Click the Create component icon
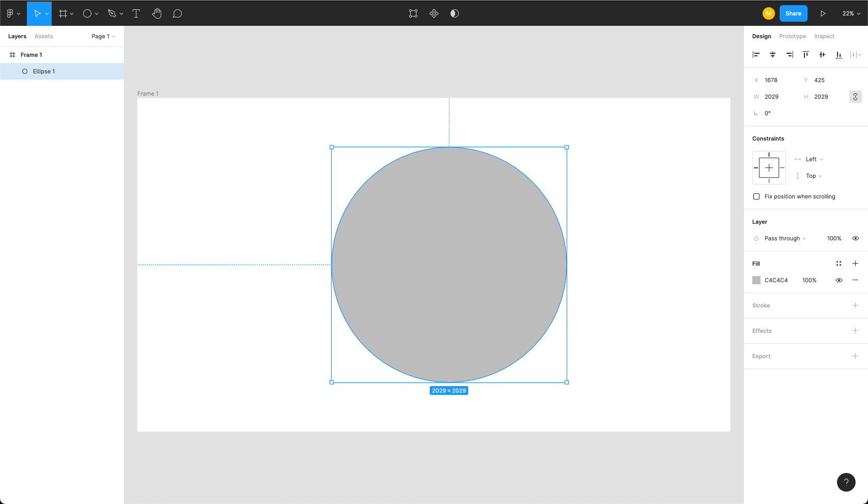This screenshot has width=868, height=504. coord(434,13)
